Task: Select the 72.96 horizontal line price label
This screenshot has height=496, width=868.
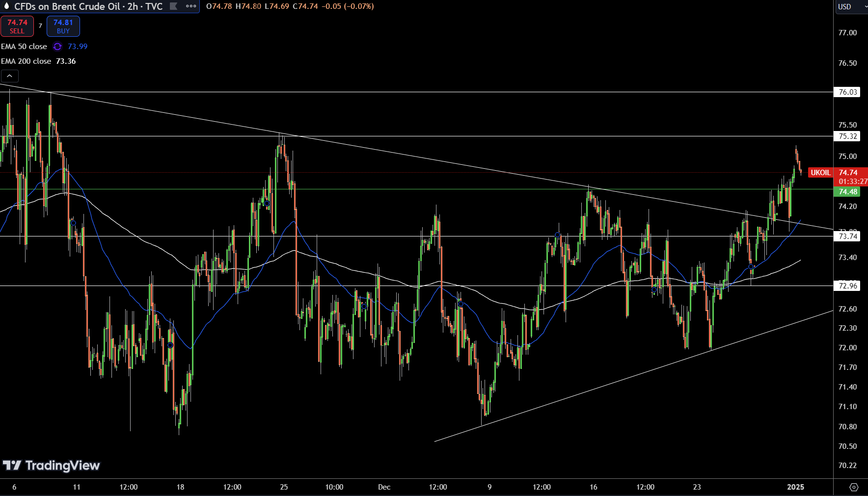Action: tap(847, 286)
